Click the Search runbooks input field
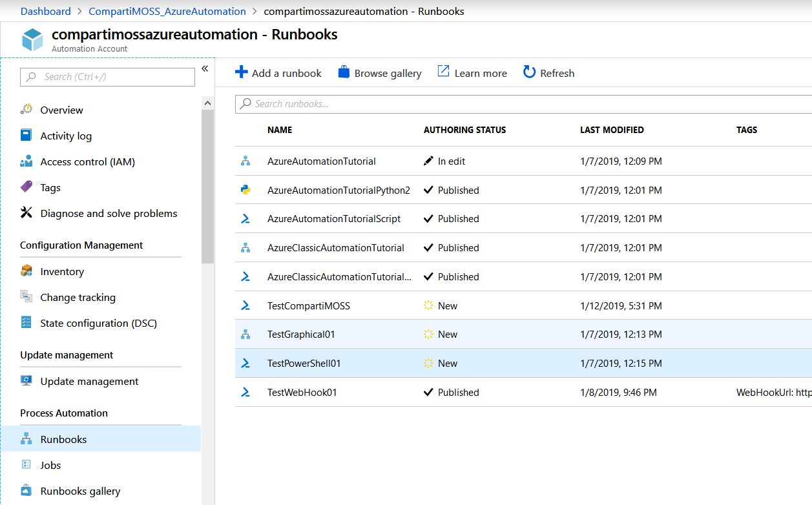This screenshot has width=812, height=505. click(x=523, y=104)
